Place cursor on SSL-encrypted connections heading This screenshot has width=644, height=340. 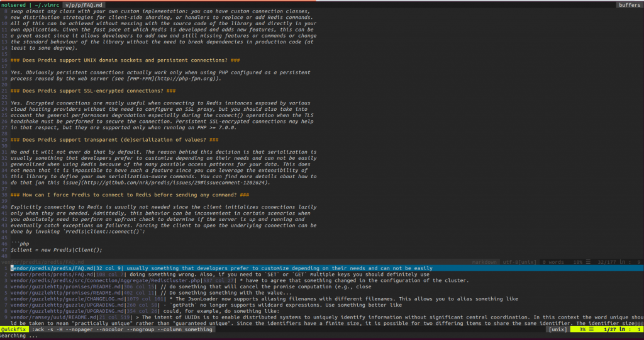[93, 91]
